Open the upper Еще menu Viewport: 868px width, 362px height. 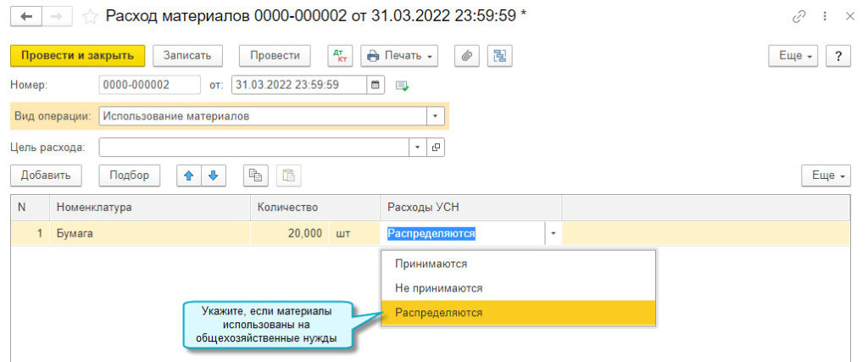pyautogui.click(x=793, y=56)
